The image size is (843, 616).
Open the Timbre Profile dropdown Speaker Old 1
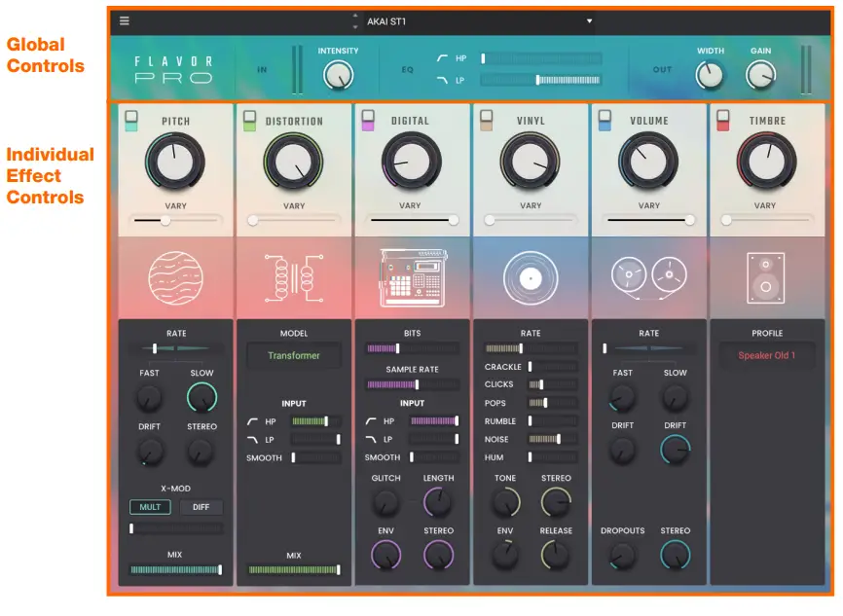point(767,355)
